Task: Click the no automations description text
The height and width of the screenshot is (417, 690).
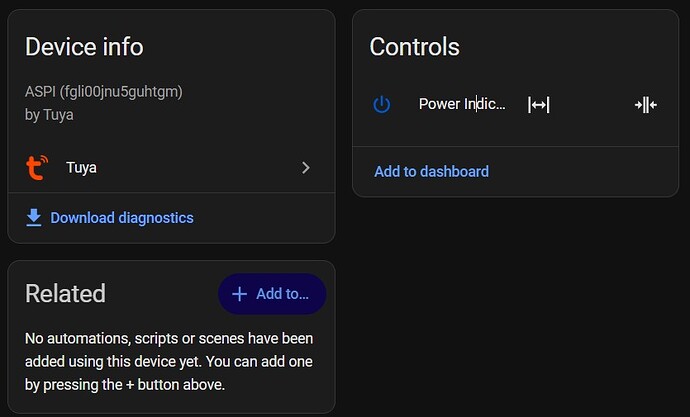Action: (x=169, y=362)
